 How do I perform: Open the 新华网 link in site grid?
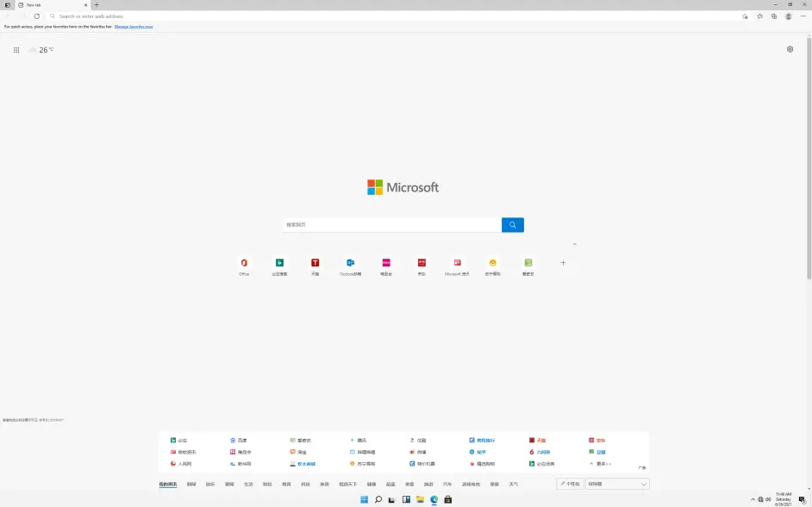click(x=240, y=464)
